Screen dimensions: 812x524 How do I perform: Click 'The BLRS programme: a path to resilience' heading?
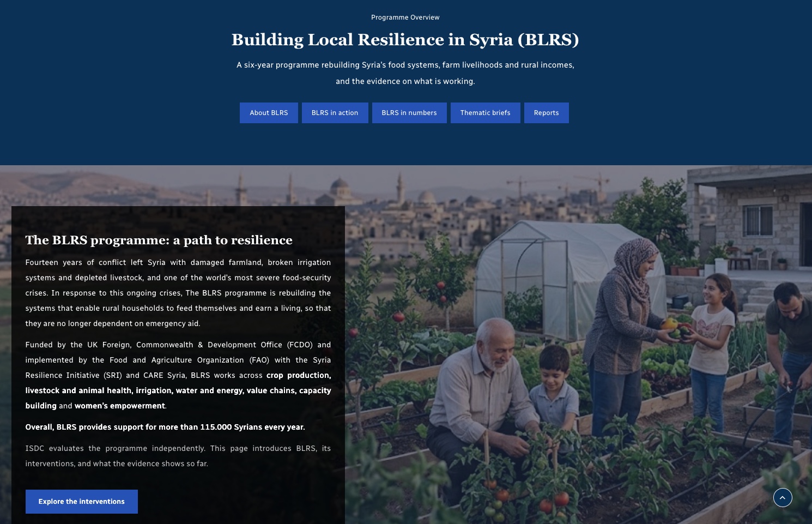pos(159,240)
